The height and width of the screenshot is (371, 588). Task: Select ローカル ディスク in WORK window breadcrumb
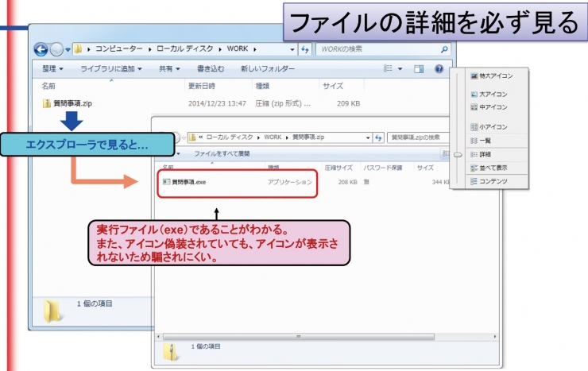point(185,48)
